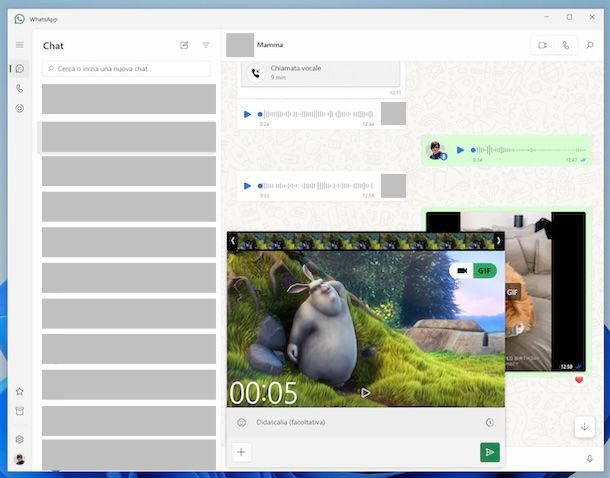Image resolution: width=610 pixels, height=478 pixels.
Task: Open starred messages
Action: tap(19, 391)
